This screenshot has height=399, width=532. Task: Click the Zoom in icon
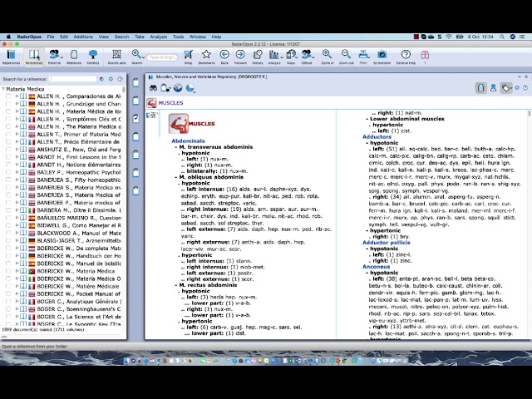[327, 57]
